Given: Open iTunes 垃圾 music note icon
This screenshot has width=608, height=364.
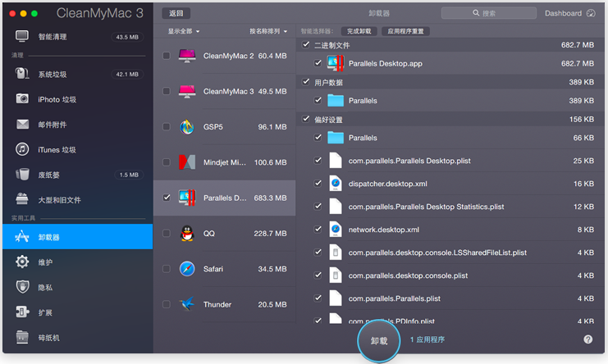Looking at the screenshot, I should point(22,149).
